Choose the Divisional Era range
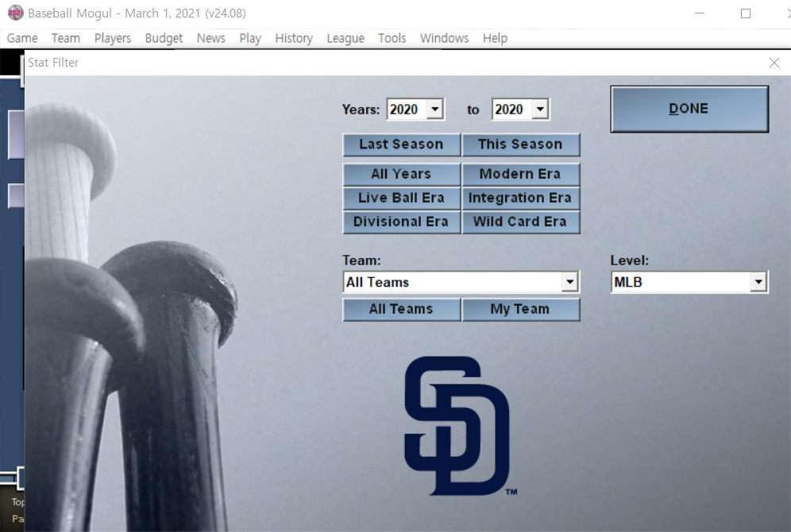The width and height of the screenshot is (791, 532). tap(402, 222)
